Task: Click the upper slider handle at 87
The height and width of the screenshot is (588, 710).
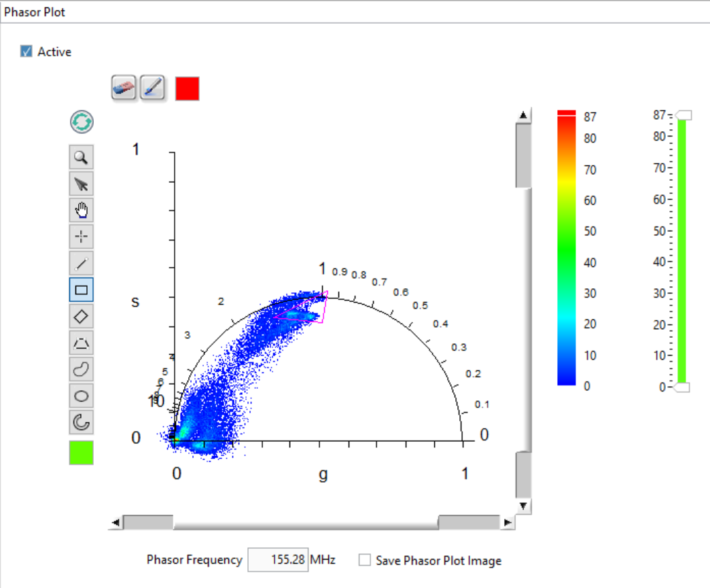Action: [684, 115]
